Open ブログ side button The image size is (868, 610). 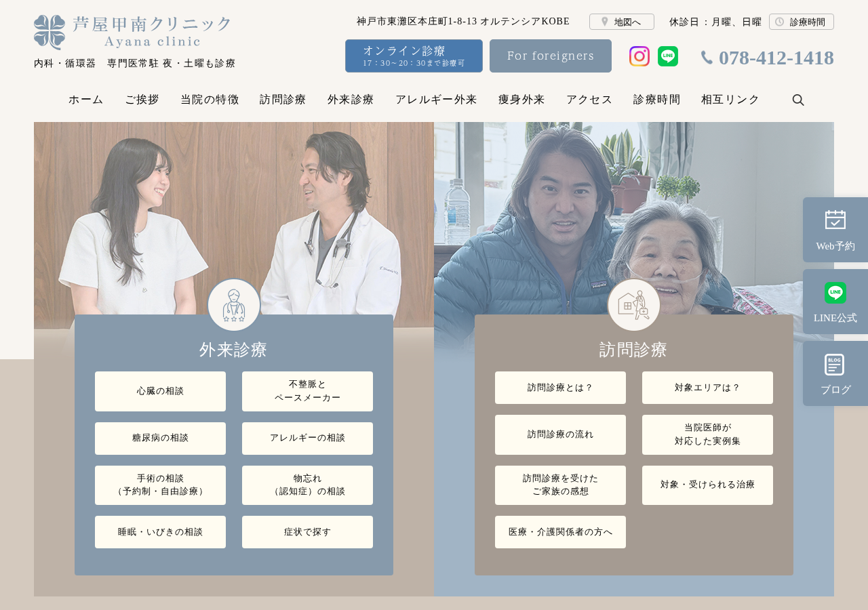click(x=835, y=373)
